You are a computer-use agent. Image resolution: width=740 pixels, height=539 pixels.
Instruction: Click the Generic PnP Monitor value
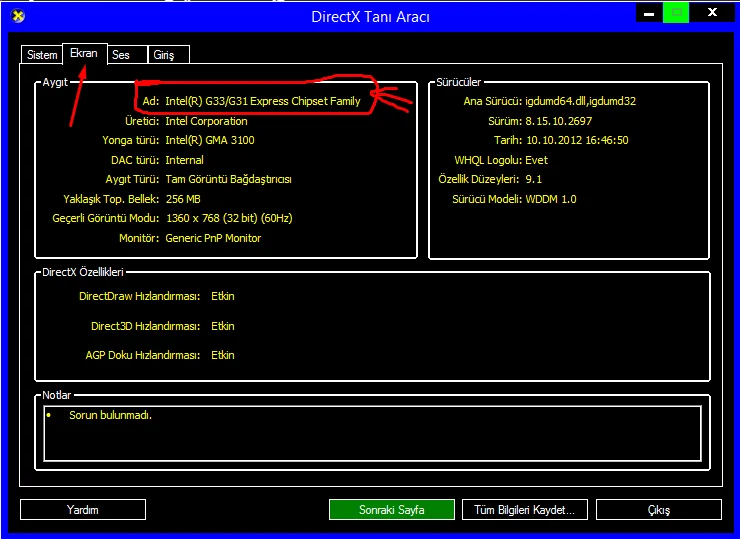click(213, 238)
